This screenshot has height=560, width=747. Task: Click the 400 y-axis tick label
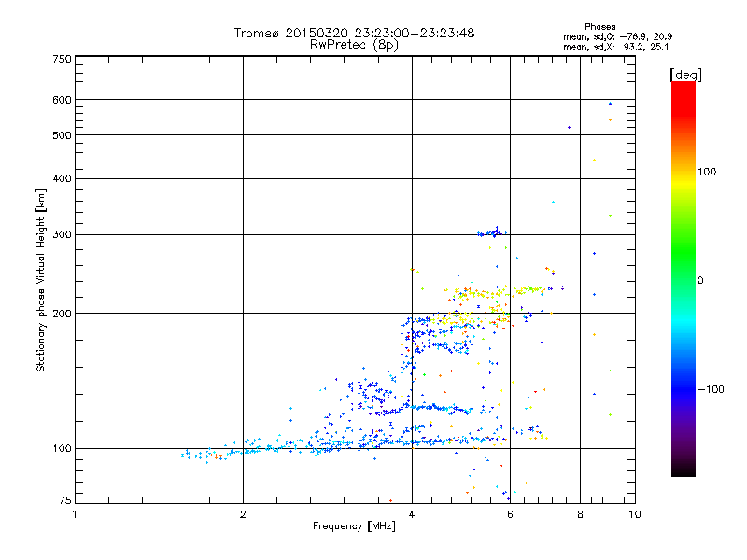click(x=62, y=178)
